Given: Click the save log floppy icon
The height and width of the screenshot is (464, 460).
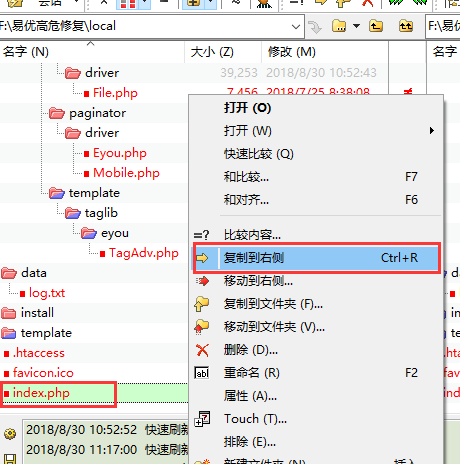Looking at the screenshot, I should point(9,459).
